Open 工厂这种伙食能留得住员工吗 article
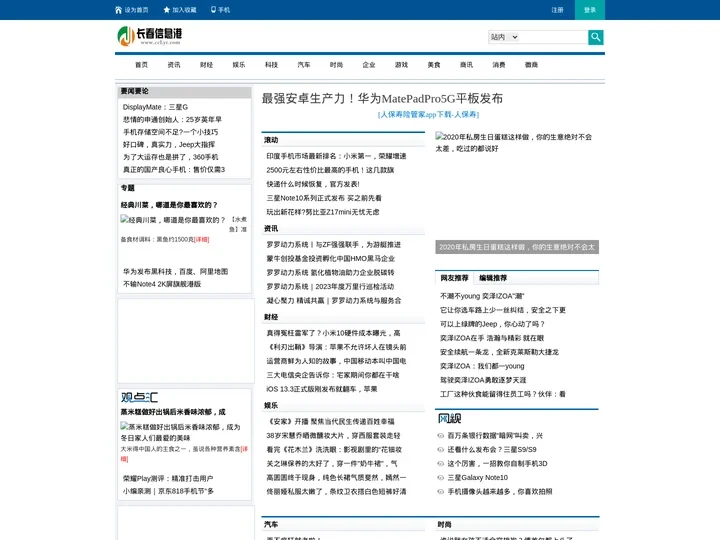The width and height of the screenshot is (720, 540). 503,394
